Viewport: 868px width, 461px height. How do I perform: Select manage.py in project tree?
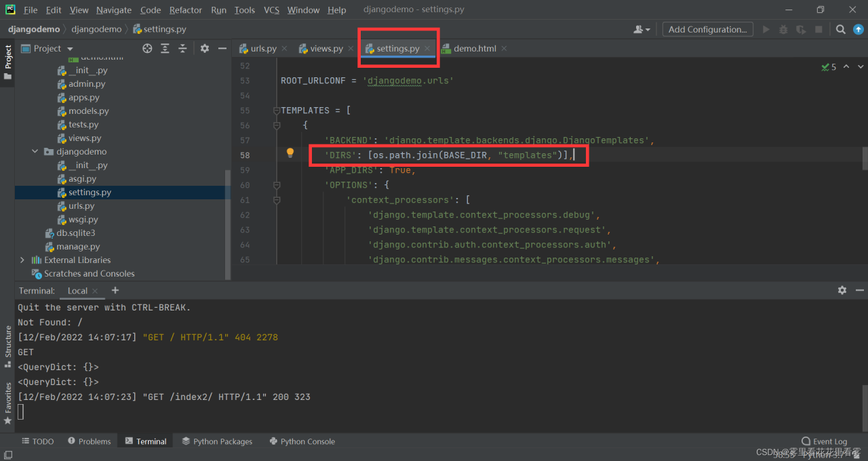pyautogui.click(x=78, y=246)
